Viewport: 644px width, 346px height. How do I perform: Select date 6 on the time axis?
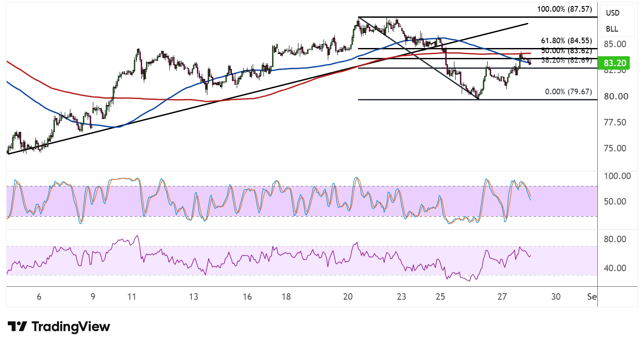[39, 297]
